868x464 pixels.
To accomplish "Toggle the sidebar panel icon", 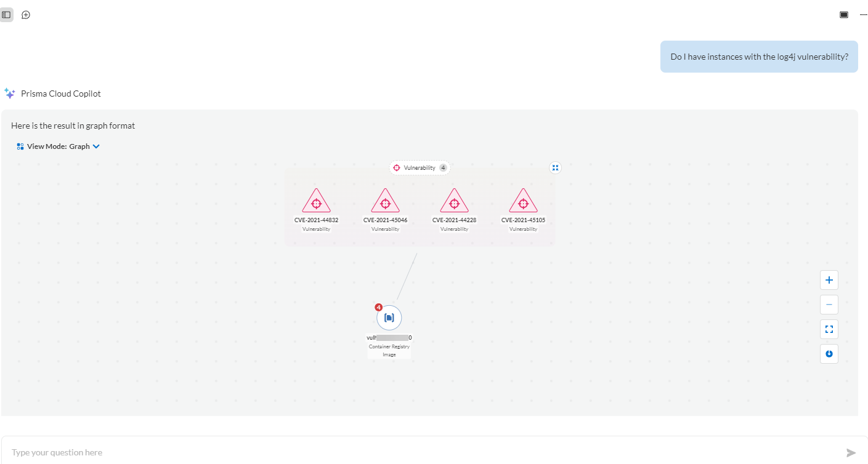I will (x=6, y=15).
